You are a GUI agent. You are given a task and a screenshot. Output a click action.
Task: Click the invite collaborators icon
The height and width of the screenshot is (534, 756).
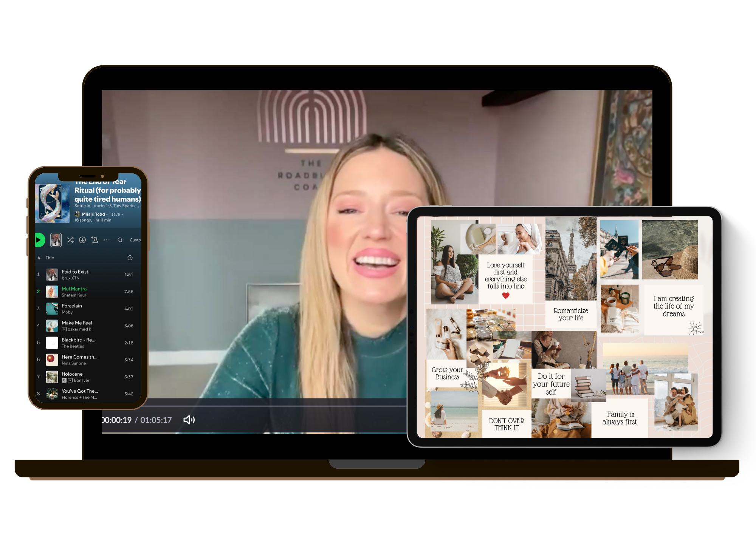[x=94, y=240]
